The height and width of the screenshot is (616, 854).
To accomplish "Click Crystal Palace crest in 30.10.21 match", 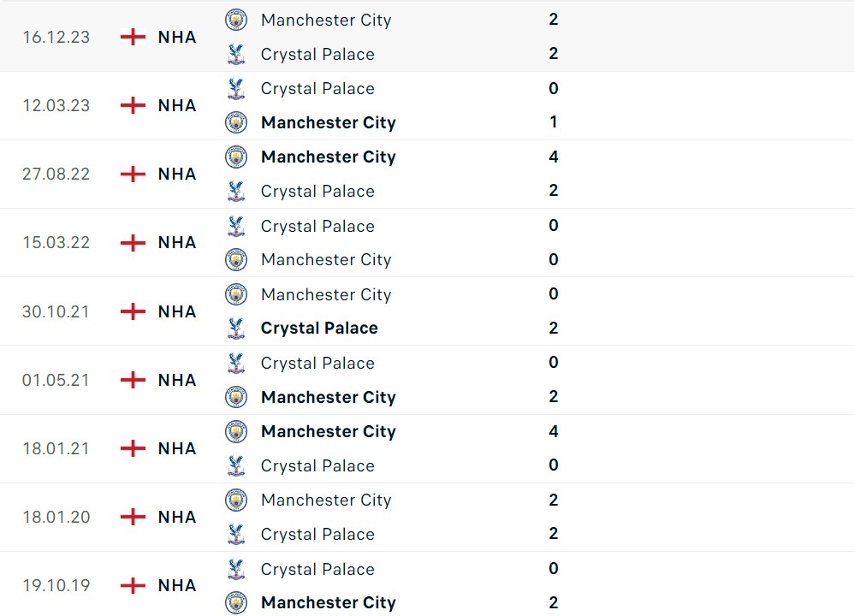I will coord(236,328).
